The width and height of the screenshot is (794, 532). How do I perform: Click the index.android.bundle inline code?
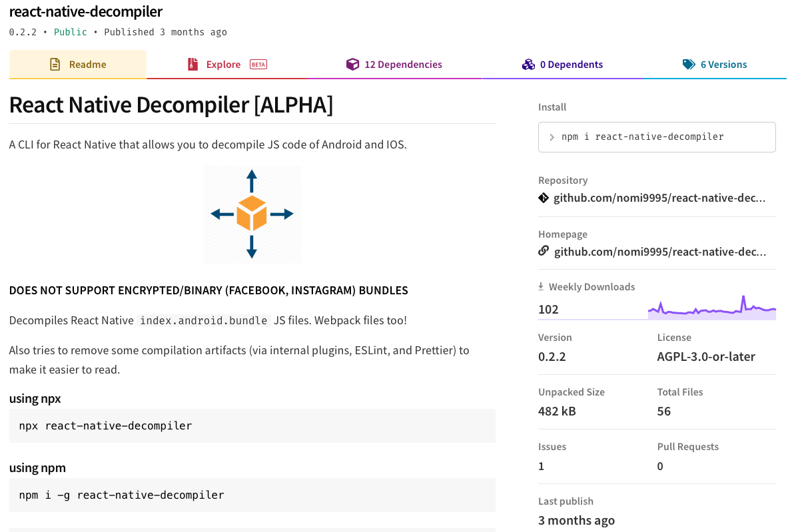click(x=204, y=320)
